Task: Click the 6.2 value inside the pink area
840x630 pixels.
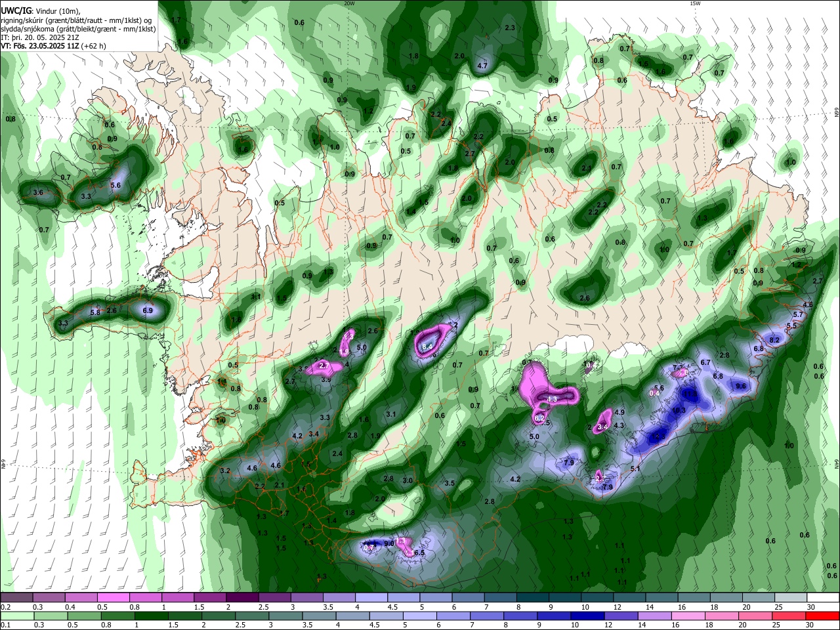Action: click(539, 418)
